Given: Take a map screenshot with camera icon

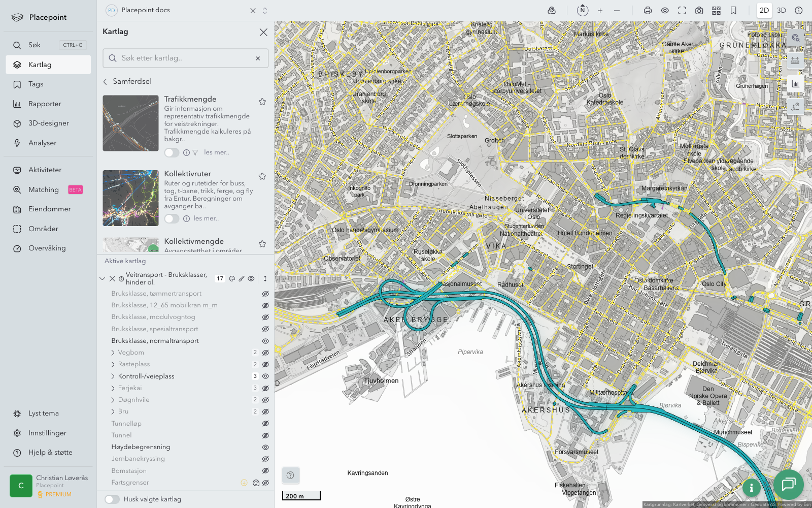Looking at the screenshot, I should pyautogui.click(x=699, y=11).
